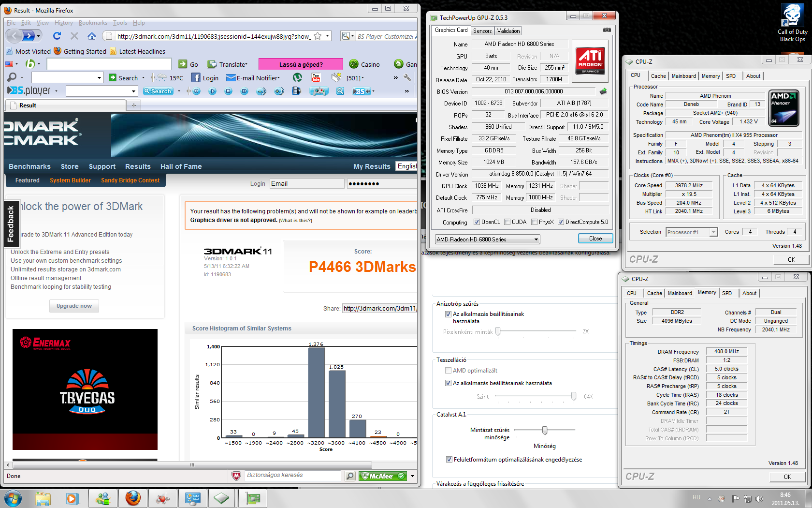Open the BS.player toolbar combo box dropdown
812x508 pixels.
point(133,91)
